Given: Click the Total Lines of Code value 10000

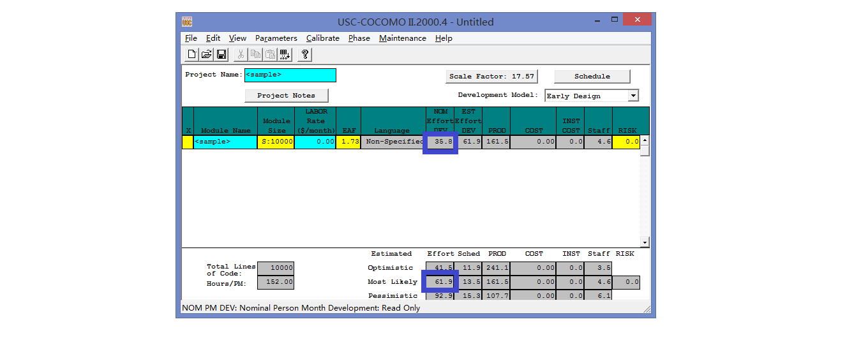Looking at the screenshot, I should pyautogui.click(x=276, y=269).
